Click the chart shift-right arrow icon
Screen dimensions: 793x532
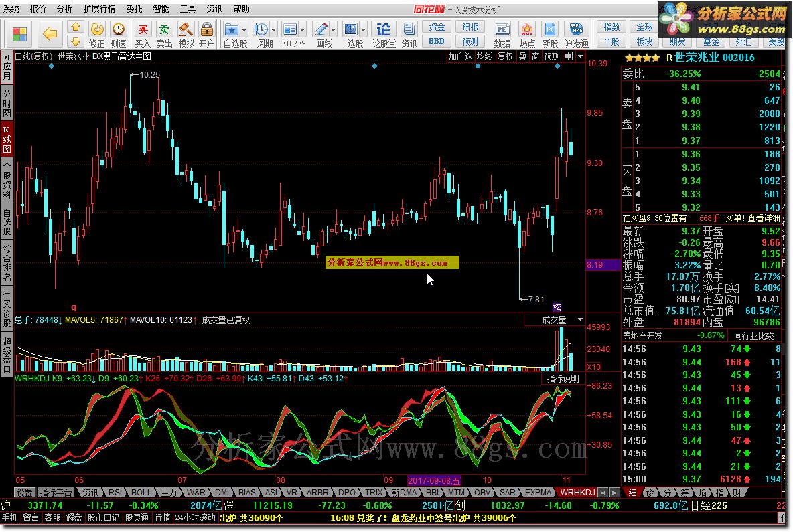click(569, 56)
